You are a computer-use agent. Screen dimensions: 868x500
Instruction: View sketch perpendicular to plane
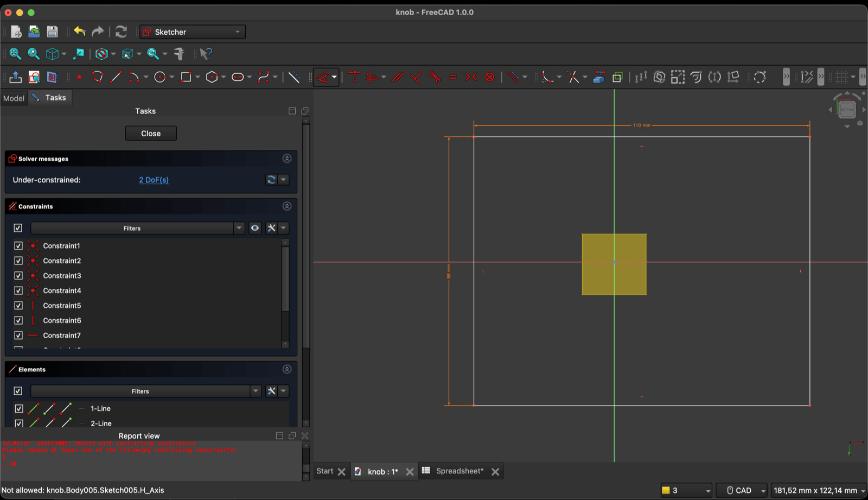34,77
